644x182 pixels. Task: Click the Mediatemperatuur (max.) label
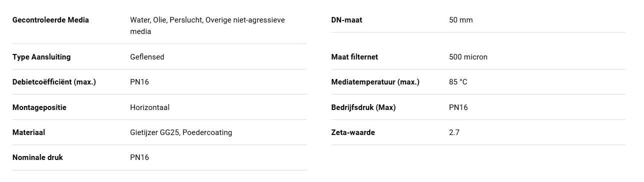[375, 82]
